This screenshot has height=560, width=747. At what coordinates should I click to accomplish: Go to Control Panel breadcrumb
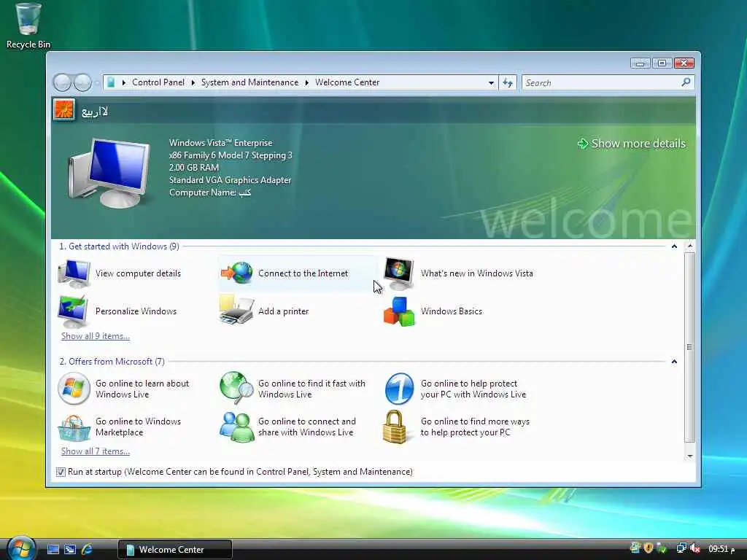pyautogui.click(x=158, y=82)
